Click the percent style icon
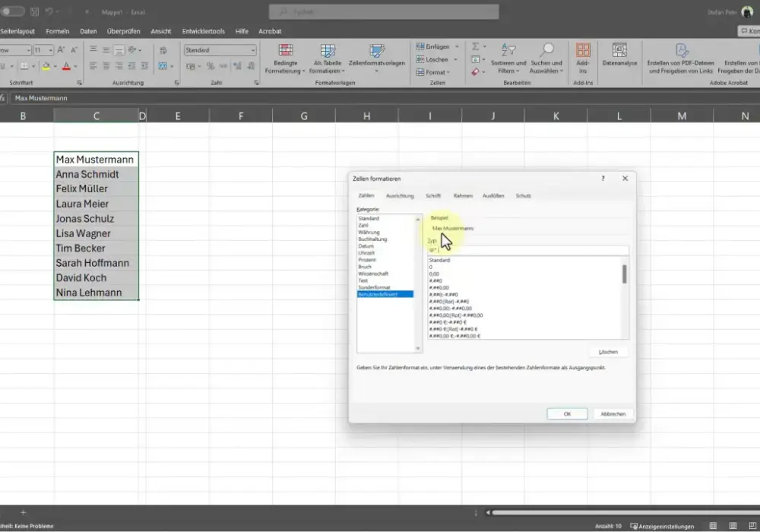760x532 pixels. coord(211,66)
